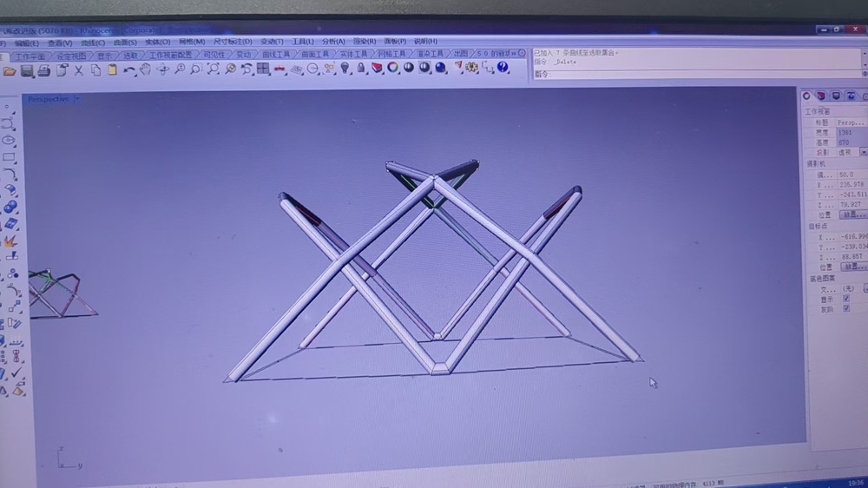Click the fillet curve icon in sidebar
The image size is (868, 488).
tap(10, 174)
